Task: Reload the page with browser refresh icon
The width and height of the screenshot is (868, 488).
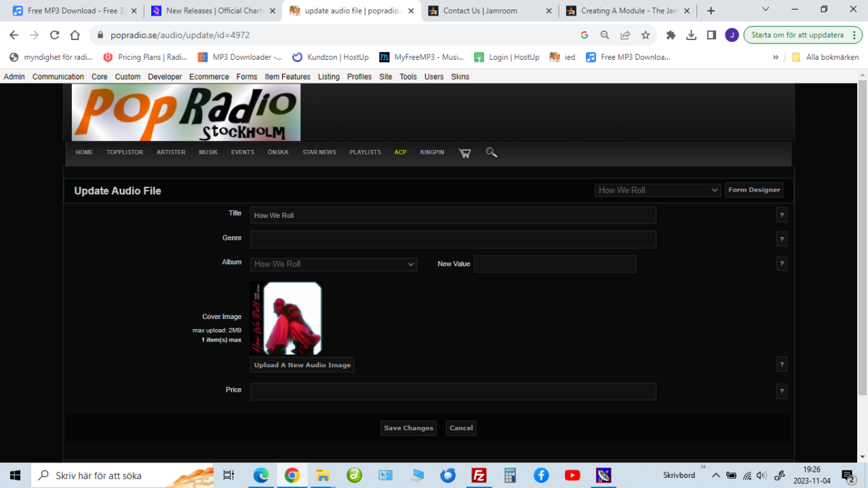Action: click(x=55, y=35)
